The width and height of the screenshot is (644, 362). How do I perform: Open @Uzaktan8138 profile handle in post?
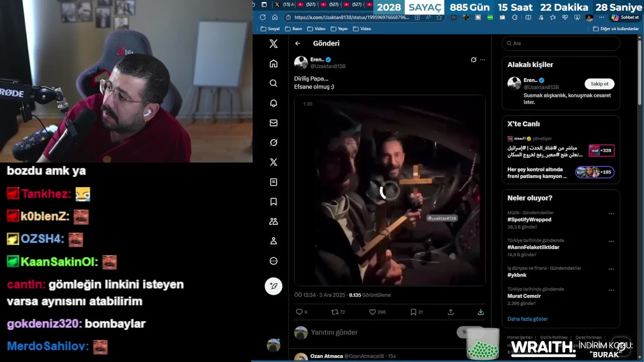328,66
